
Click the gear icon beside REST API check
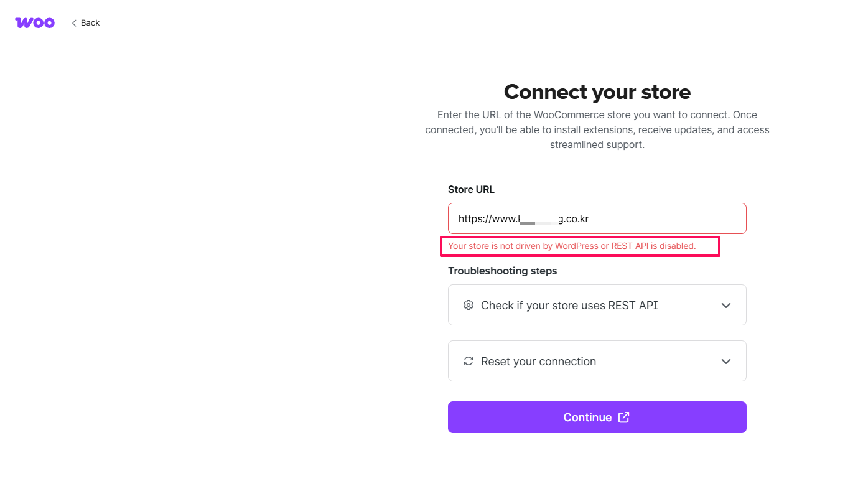point(469,305)
